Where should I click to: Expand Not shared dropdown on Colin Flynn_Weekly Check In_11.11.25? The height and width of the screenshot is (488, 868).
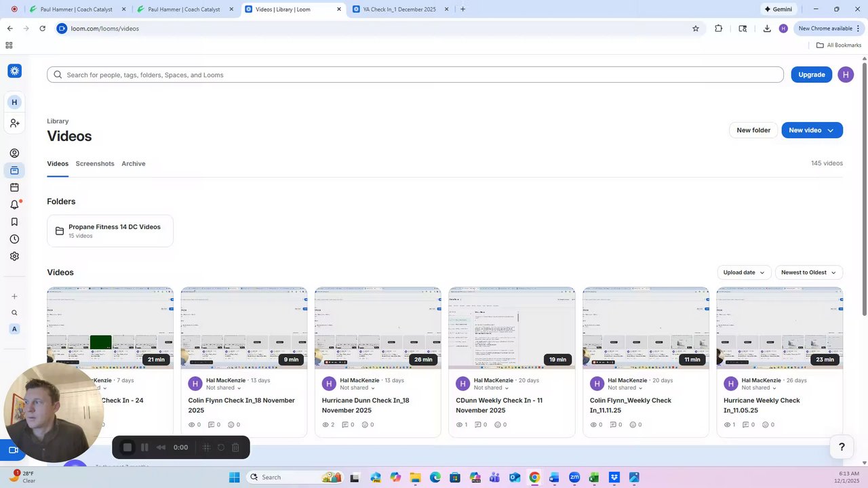point(625,388)
